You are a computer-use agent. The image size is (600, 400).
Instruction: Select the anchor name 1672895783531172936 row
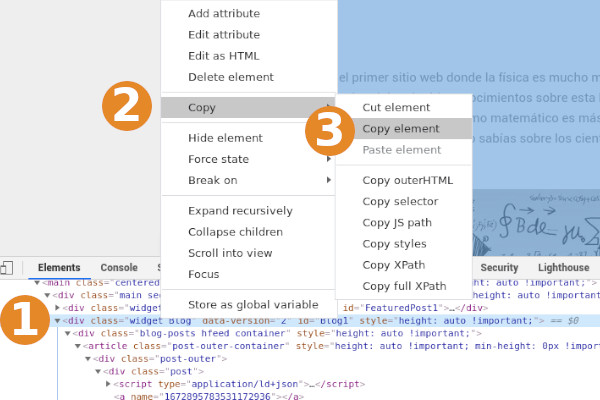(209, 396)
